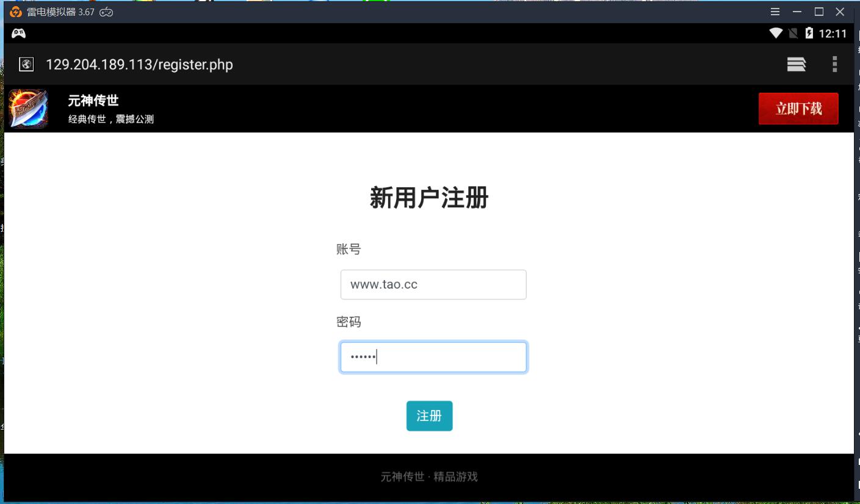Tap the no-SIM signal indicator icon

click(793, 34)
